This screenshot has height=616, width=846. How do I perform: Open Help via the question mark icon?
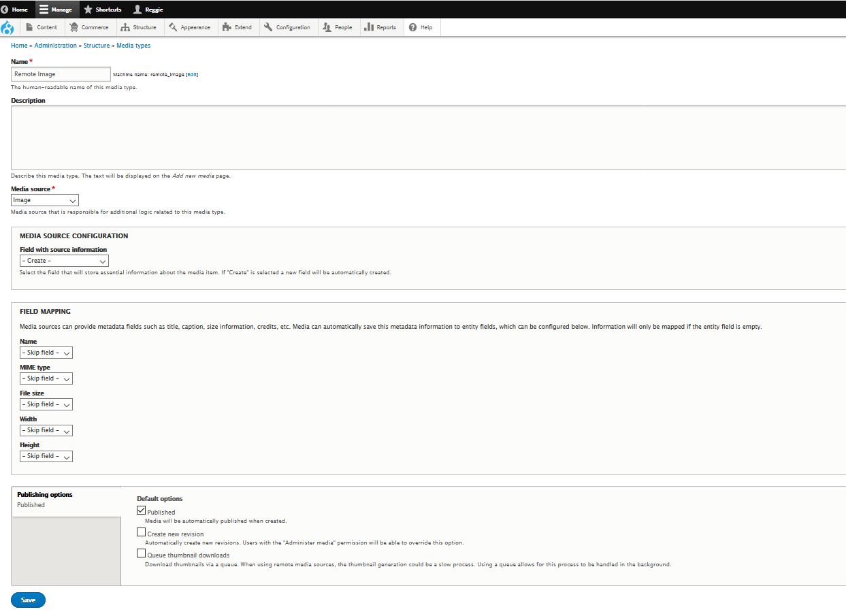412,27
